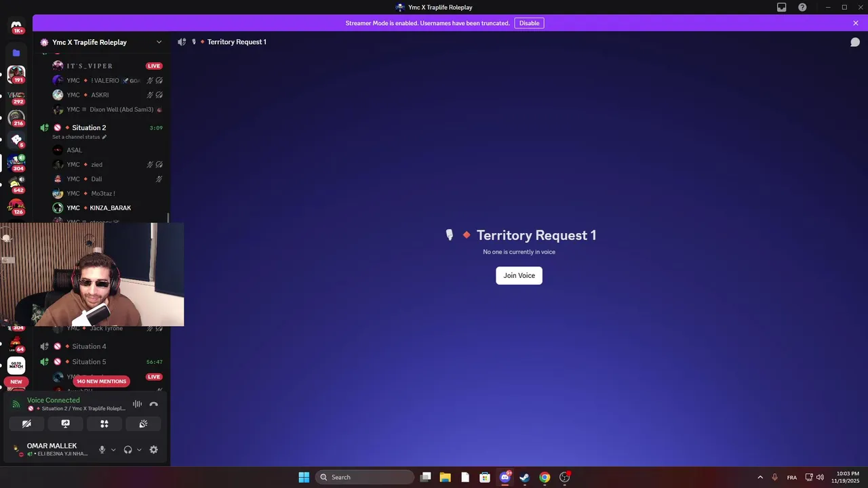
Task: Disable Streamer Mode
Action: pos(529,23)
